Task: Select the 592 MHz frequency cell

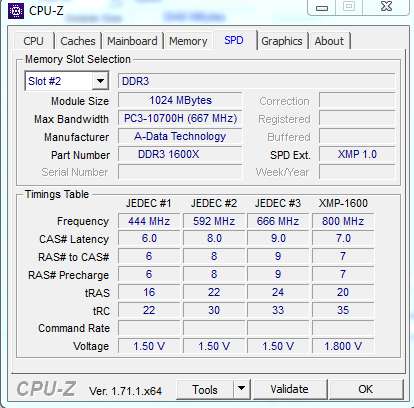Action: point(214,221)
